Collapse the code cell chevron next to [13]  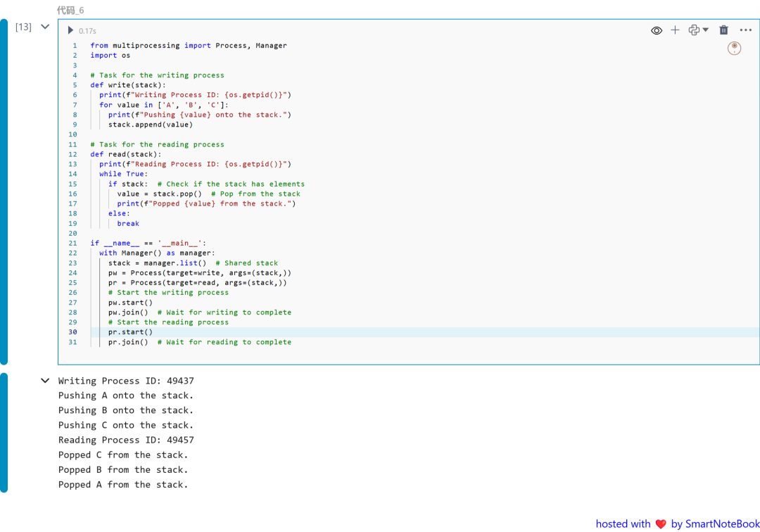[45, 27]
